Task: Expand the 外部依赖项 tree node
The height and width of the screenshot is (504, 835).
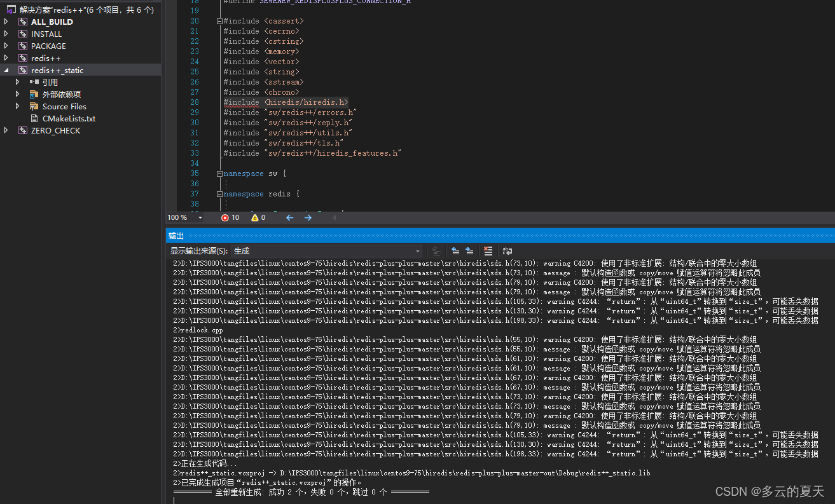Action: tap(17, 93)
